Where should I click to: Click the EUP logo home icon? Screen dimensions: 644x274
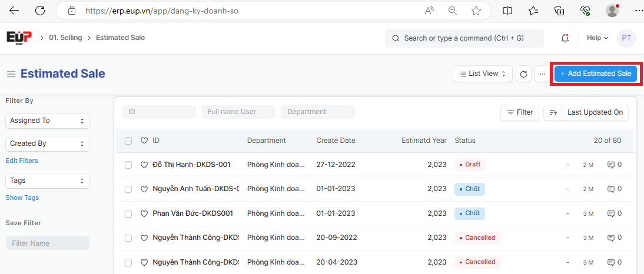point(19,38)
